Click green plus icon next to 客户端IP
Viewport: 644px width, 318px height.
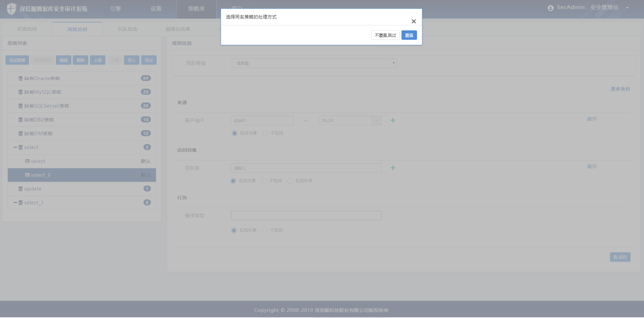(393, 121)
